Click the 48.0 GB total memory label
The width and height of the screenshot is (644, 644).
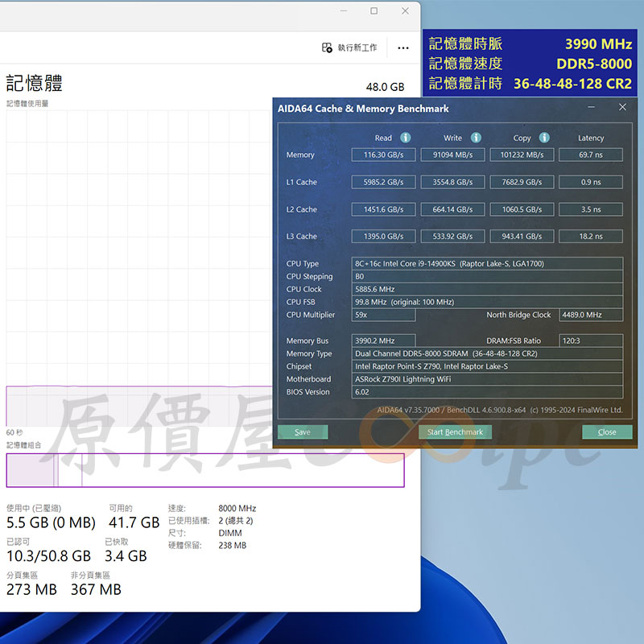[386, 87]
